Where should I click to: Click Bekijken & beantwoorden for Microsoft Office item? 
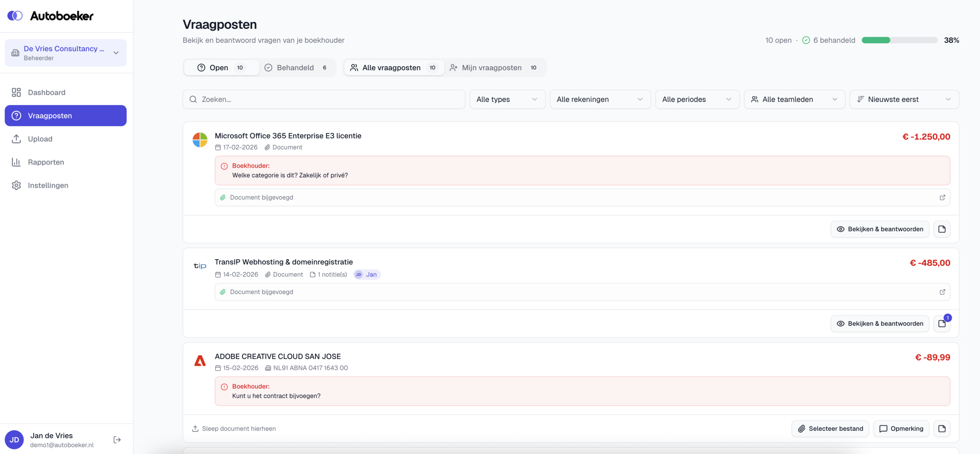tap(879, 229)
